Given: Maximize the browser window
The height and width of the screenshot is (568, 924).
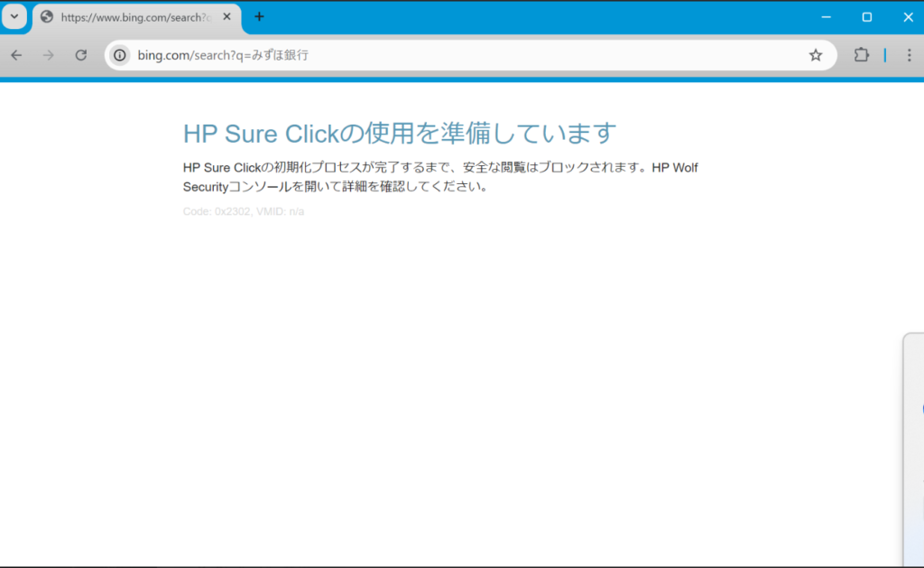Looking at the screenshot, I should [866, 17].
